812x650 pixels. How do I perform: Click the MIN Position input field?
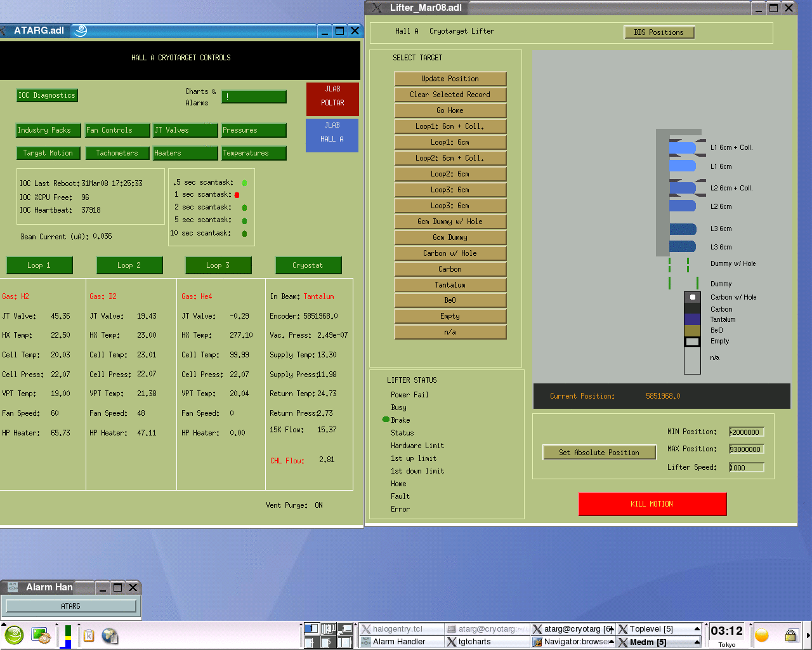coord(747,432)
